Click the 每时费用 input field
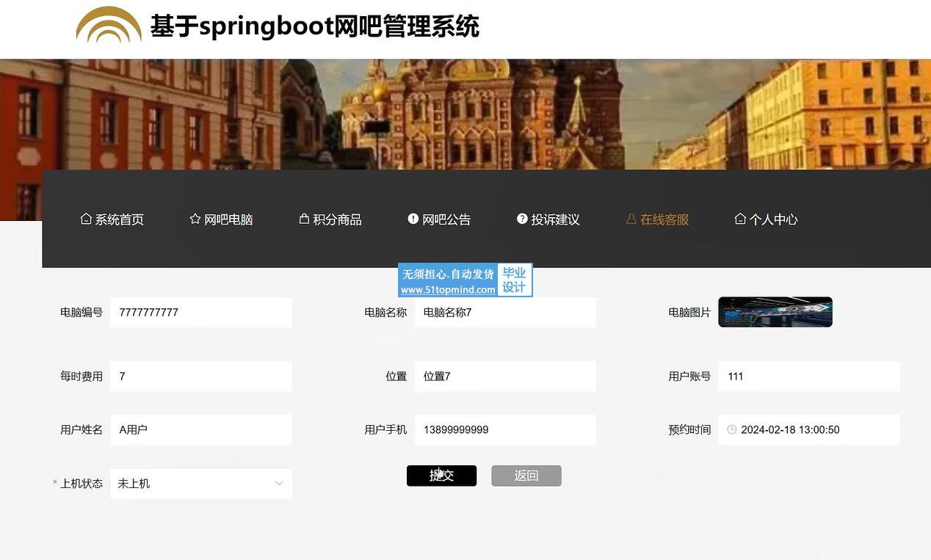The image size is (931, 560). [x=201, y=376]
